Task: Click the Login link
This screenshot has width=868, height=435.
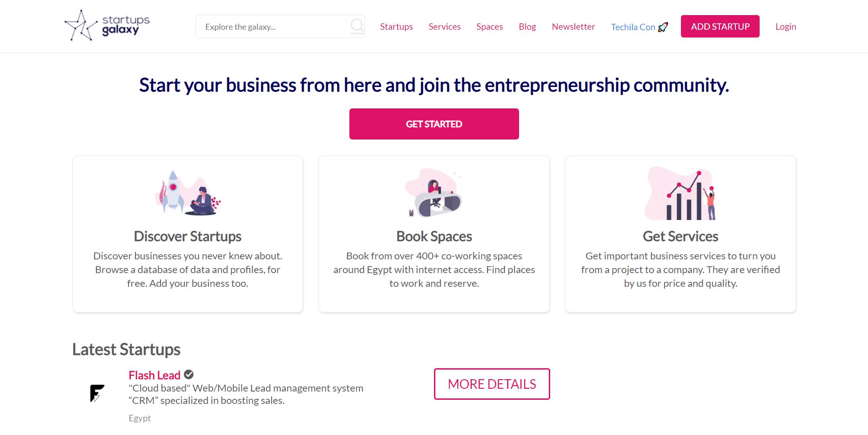Action: click(785, 27)
